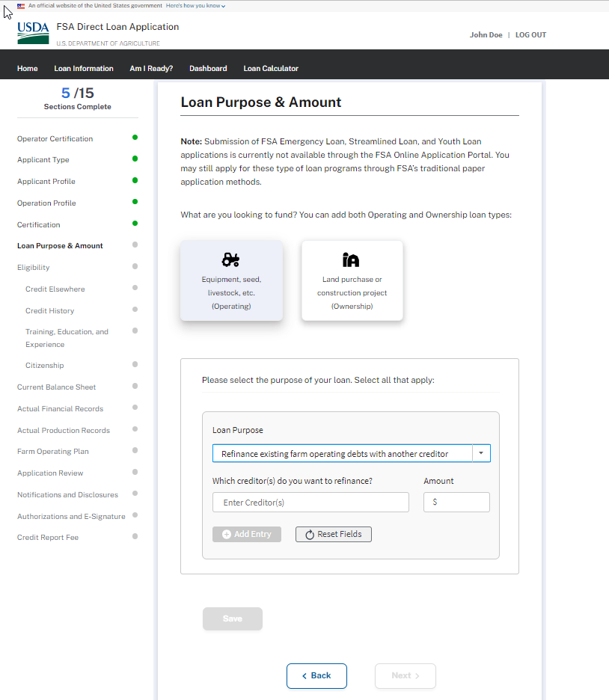Click the FSA Direct Loan Application title
609x700 pixels.
(117, 27)
